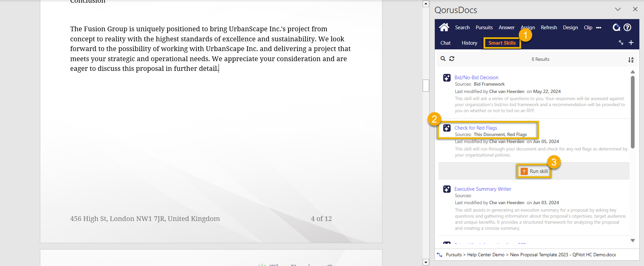Image resolution: width=644 pixels, height=266 pixels.
Task: Select the Smart Skills tab
Action: pos(502,43)
